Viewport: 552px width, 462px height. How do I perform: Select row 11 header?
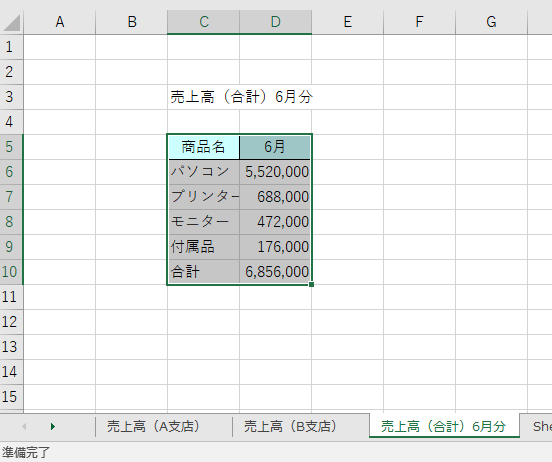12,297
